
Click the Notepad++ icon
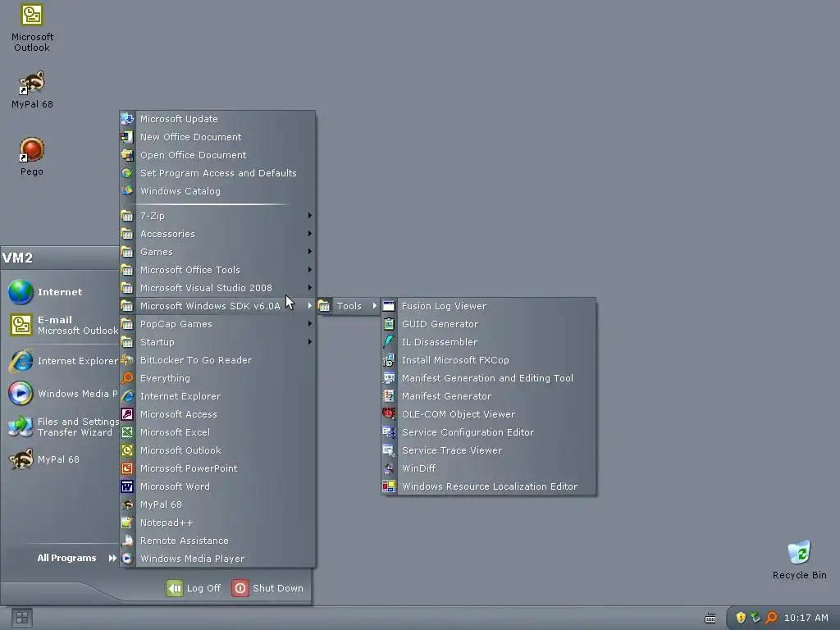[127, 523]
